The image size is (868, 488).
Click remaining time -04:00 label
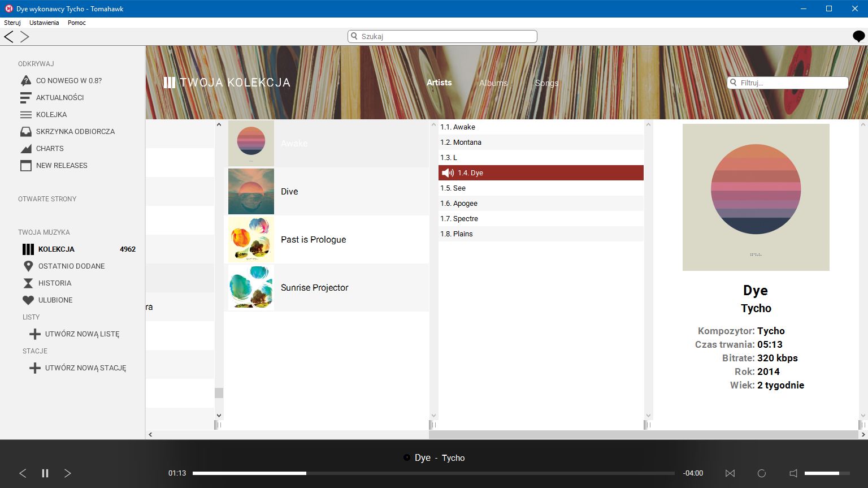click(x=693, y=473)
